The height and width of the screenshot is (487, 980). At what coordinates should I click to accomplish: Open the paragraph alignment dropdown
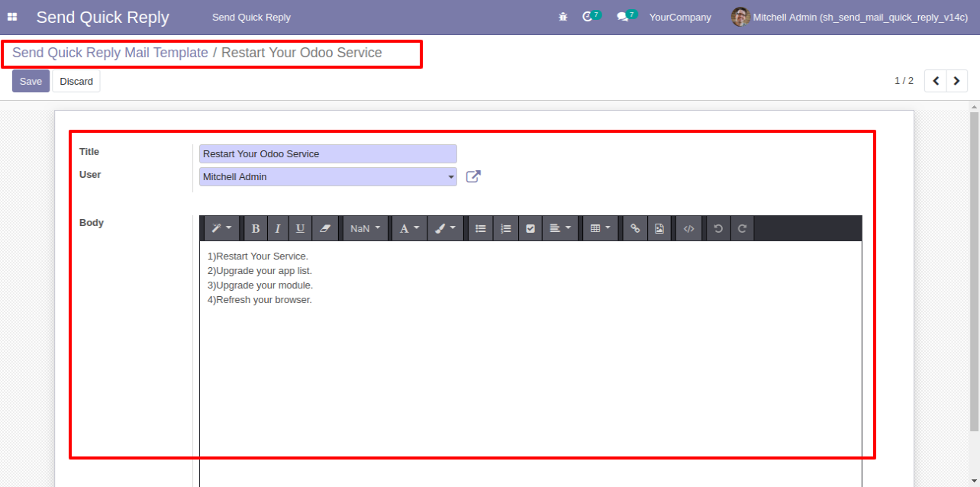pos(560,228)
